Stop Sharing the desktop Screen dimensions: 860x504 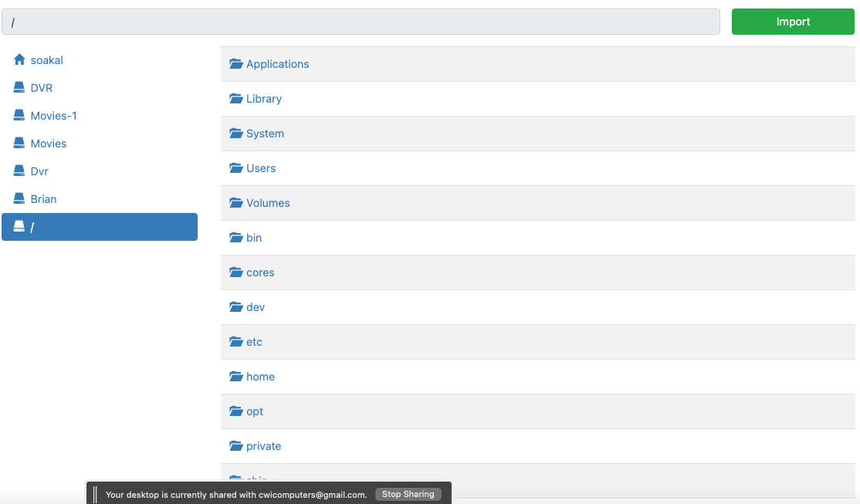(408, 494)
